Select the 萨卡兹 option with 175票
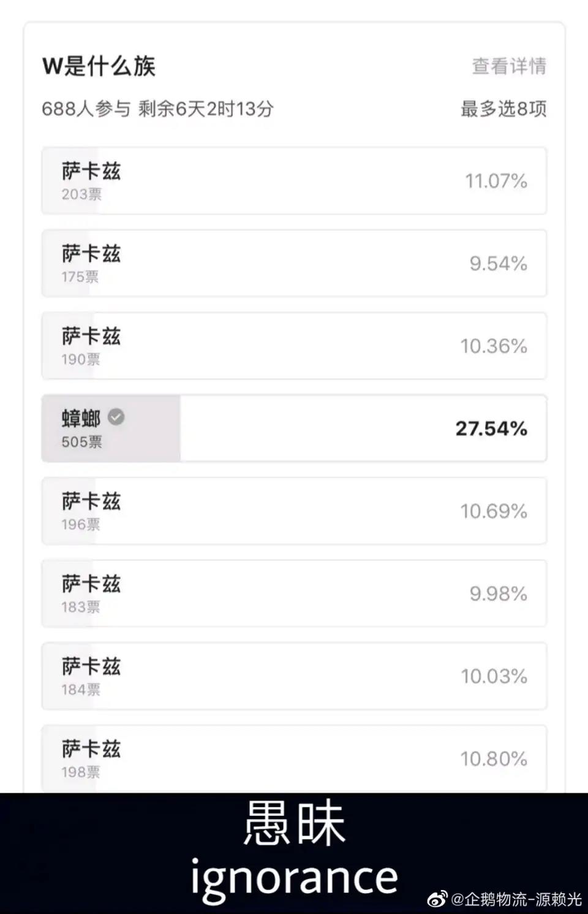Screen dimensions: 588x914 (x=294, y=264)
